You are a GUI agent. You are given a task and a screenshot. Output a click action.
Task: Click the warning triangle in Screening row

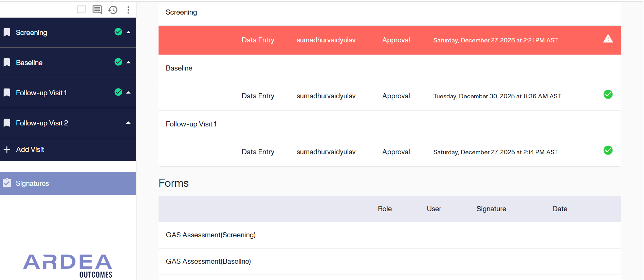point(608,39)
